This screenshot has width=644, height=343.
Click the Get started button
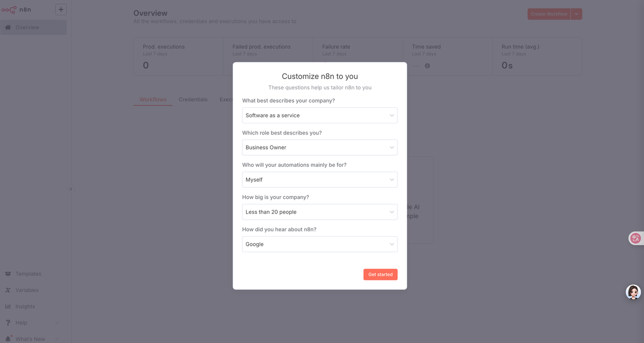[380, 275]
